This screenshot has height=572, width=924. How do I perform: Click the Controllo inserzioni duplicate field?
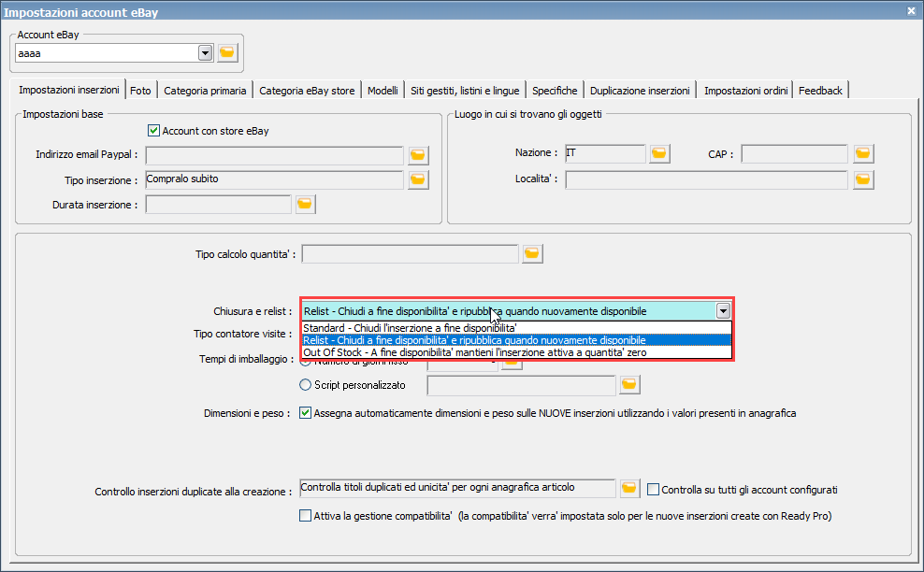point(458,488)
